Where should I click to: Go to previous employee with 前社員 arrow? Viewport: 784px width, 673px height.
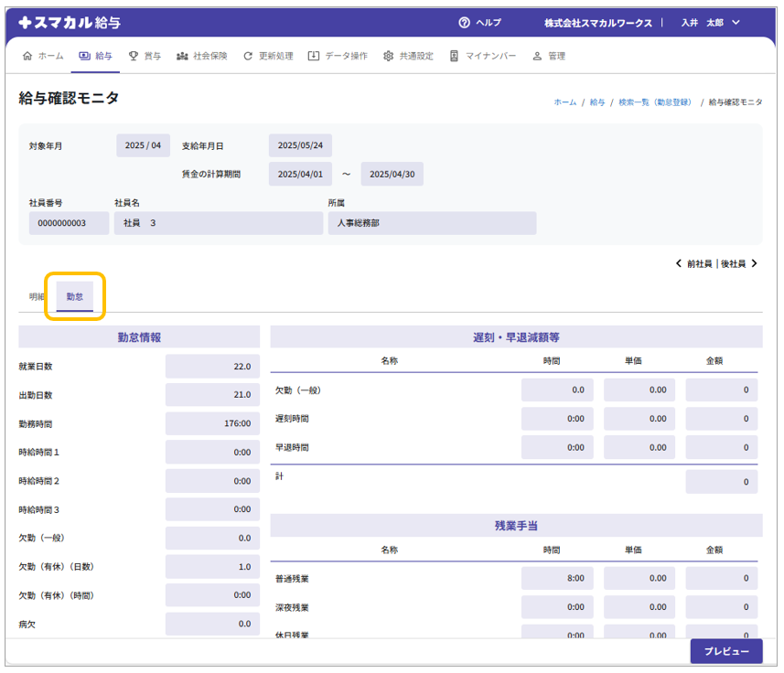[x=679, y=263]
